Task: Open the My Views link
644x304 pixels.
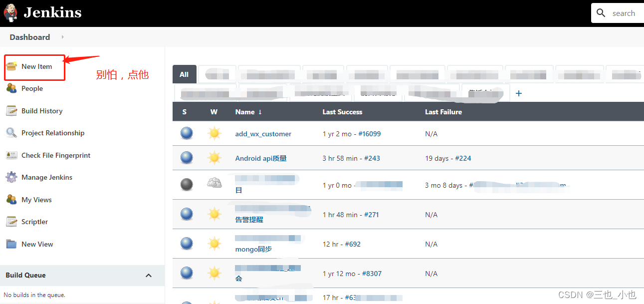Action: coord(36,200)
